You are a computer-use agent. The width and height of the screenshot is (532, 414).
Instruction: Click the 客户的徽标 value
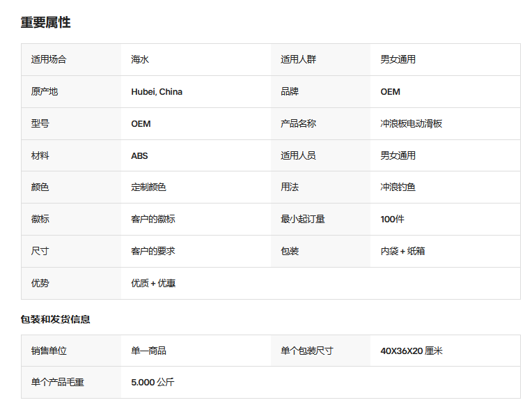(153, 219)
